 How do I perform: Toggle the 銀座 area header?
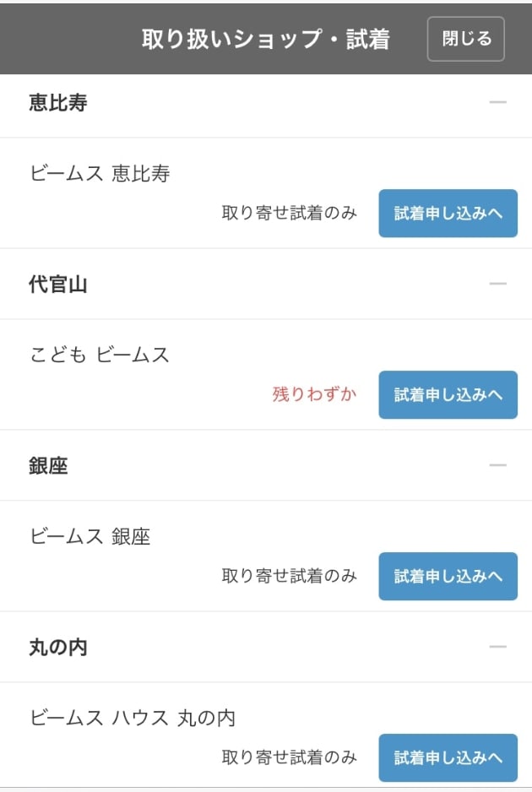tap(266, 465)
